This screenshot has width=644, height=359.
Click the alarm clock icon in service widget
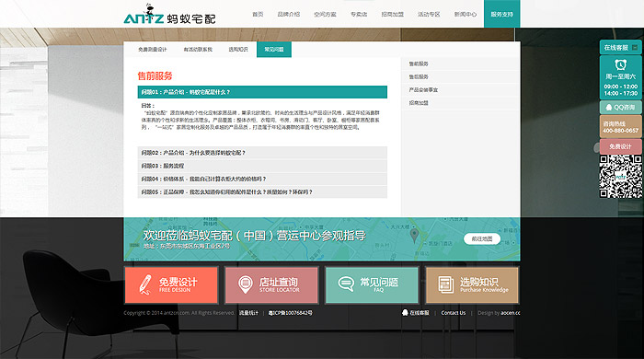click(x=621, y=64)
